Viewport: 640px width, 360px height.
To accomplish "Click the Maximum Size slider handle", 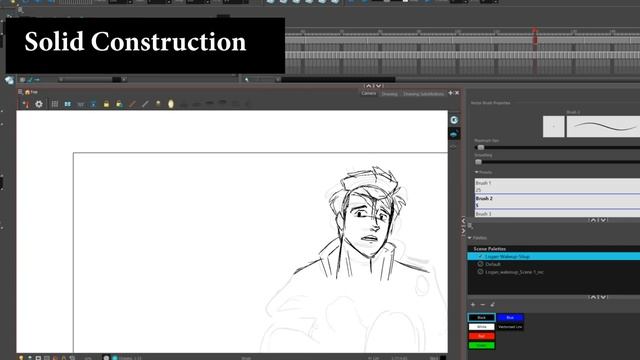I will pyautogui.click(x=481, y=147).
